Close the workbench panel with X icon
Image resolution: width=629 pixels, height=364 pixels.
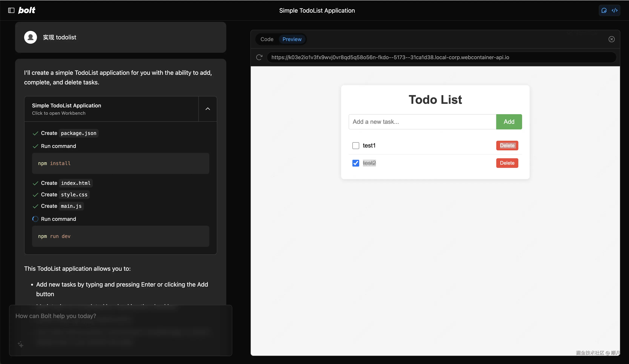click(611, 39)
